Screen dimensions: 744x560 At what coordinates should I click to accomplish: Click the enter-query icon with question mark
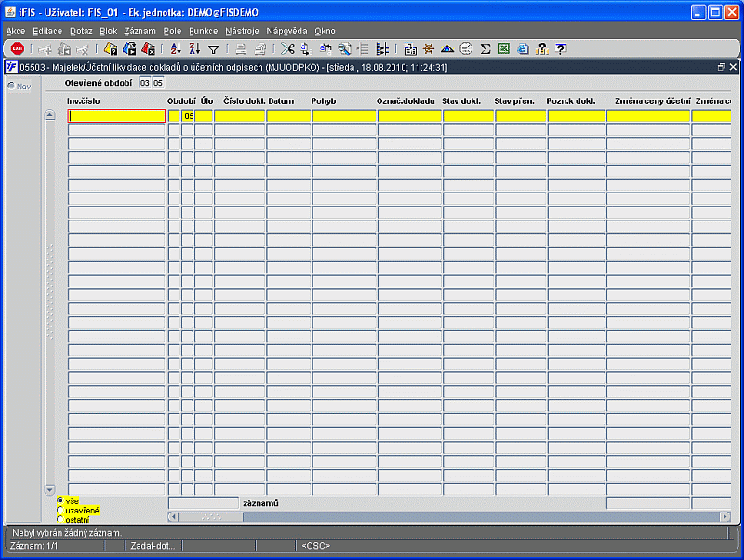[x=111, y=48]
